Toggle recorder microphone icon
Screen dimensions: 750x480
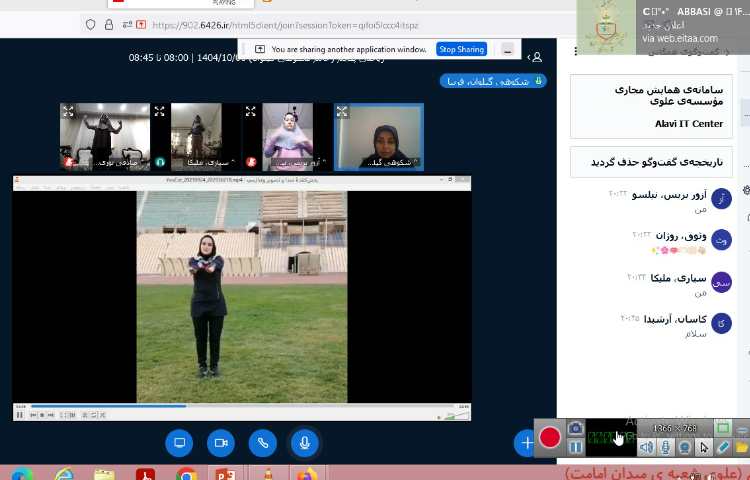[665, 447]
